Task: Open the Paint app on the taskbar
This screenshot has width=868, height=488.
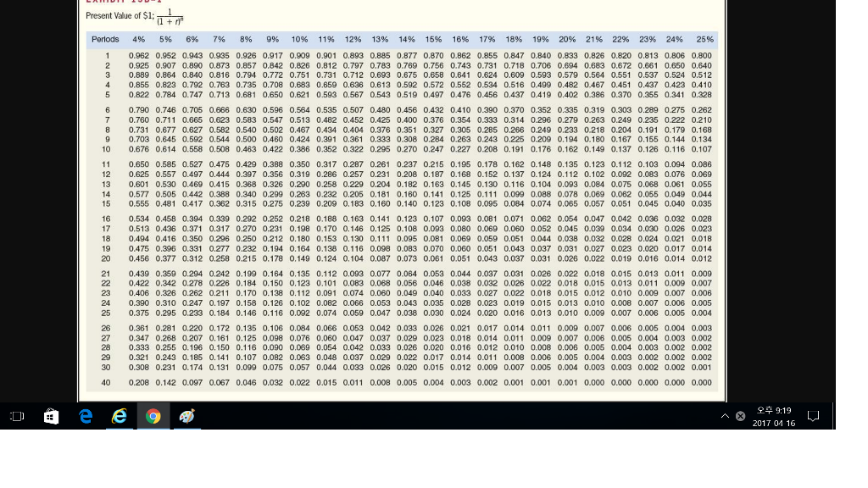Action: [x=187, y=416]
